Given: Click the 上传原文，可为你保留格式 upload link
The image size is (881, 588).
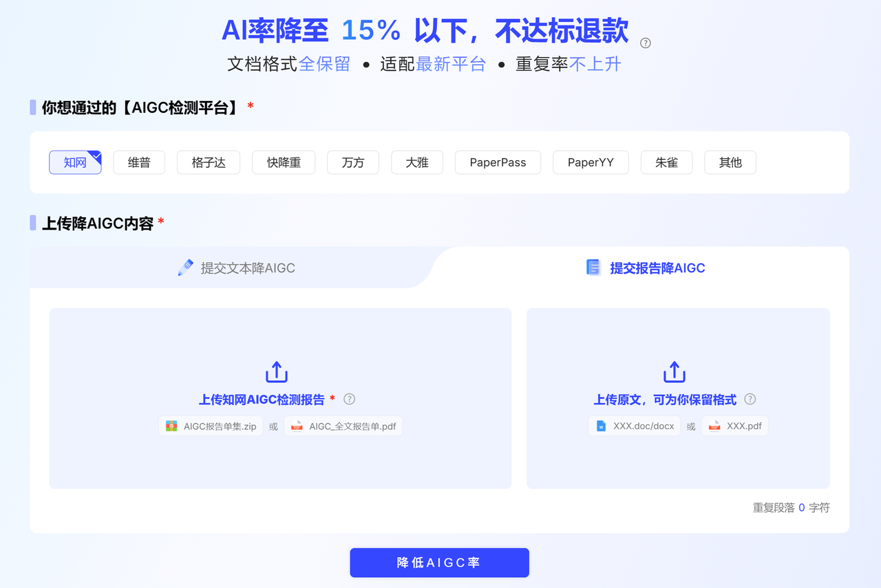Looking at the screenshot, I should tap(665, 400).
